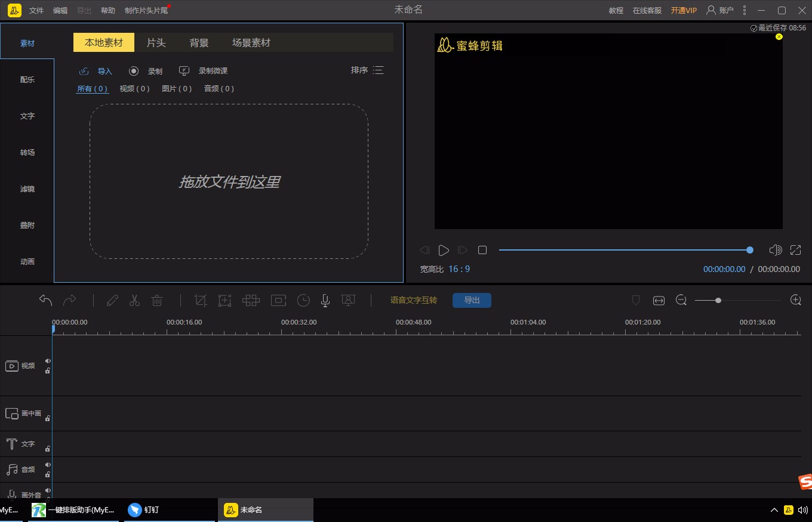Open the three-dot more options menu

(x=744, y=10)
